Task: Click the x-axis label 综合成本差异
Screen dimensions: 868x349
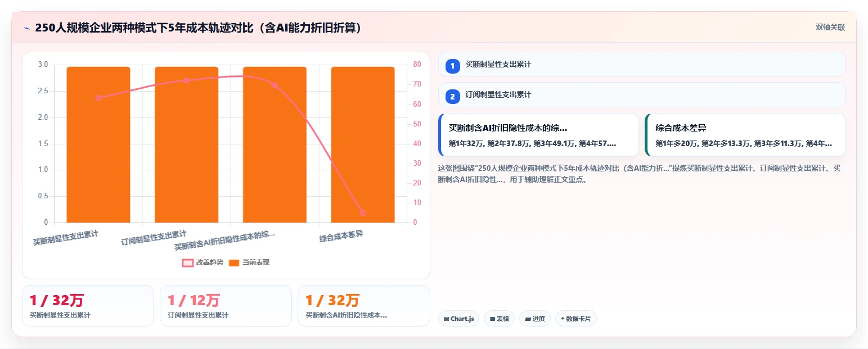Action: (341, 237)
